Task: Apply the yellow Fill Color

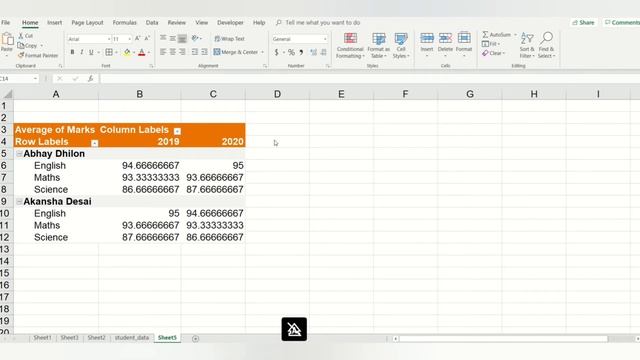Action: [x=127, y=52]
